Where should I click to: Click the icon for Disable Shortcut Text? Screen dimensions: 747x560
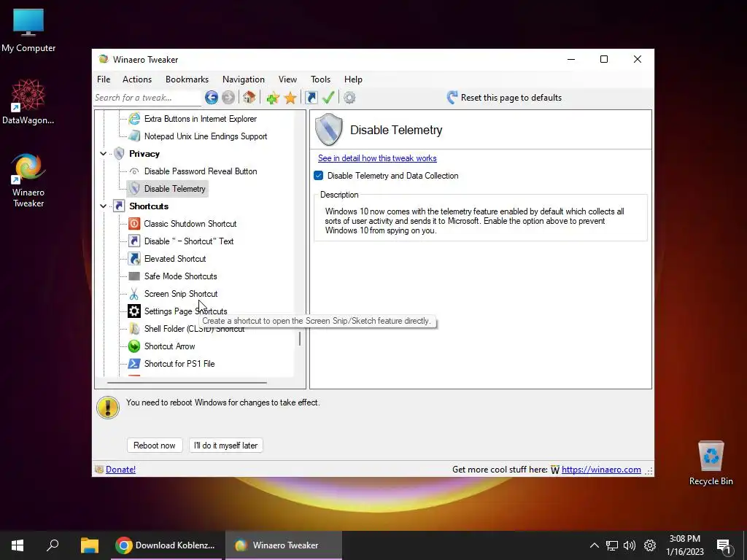(x=134, y=241)
